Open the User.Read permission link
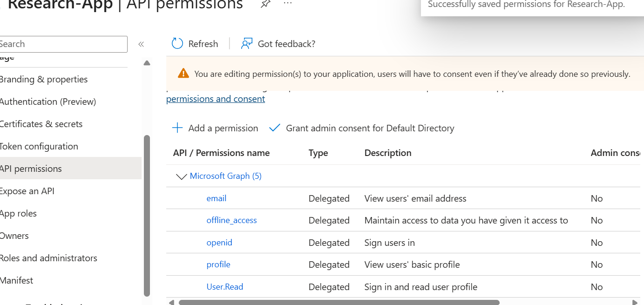The height and width of the screenshot is (305, 644). [225, 287]
